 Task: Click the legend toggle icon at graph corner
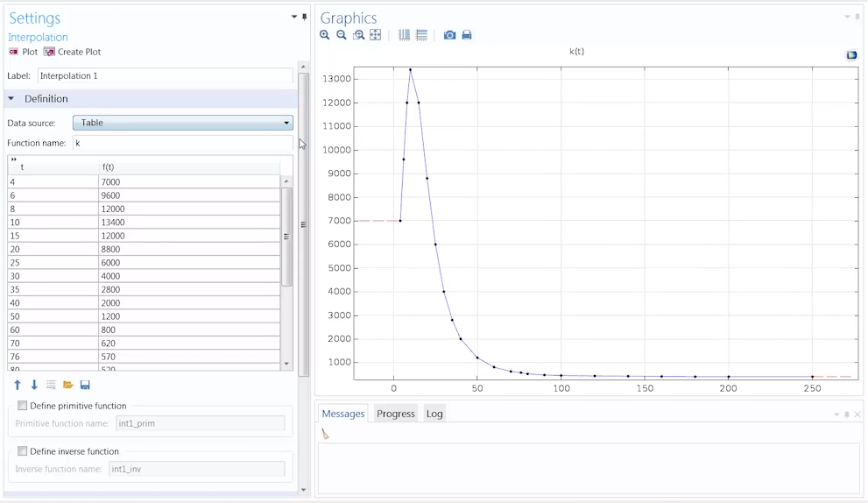point(851,55)
